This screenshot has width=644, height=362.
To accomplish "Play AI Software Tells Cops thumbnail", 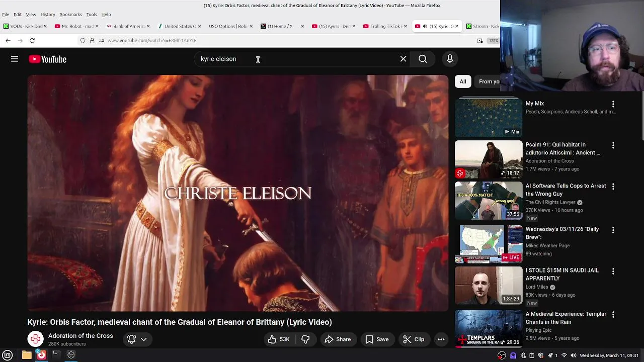I will click(489, 201).
